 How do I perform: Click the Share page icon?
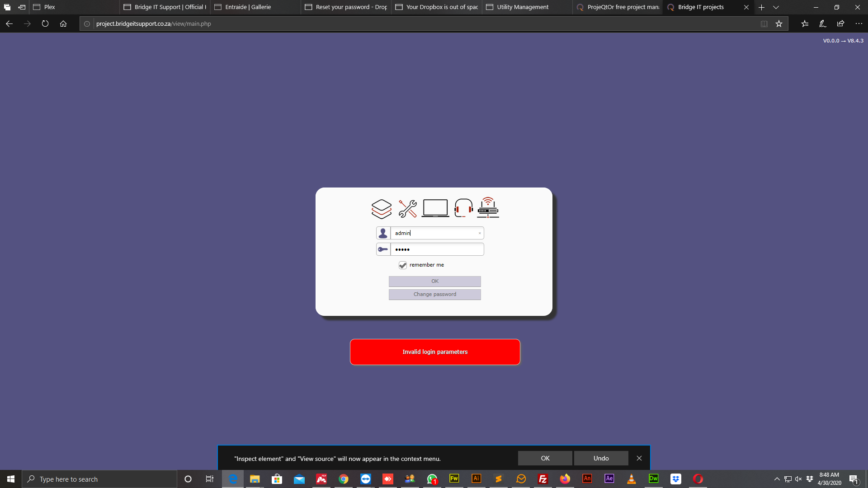coord(840,23)
